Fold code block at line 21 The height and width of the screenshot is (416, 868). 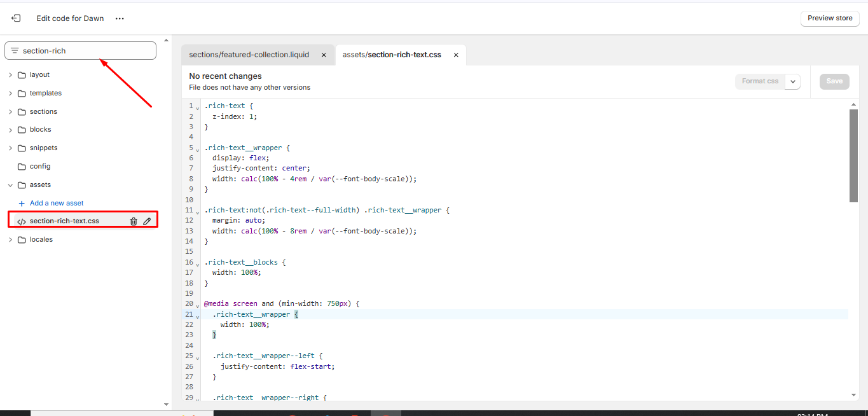coord(198,315)
